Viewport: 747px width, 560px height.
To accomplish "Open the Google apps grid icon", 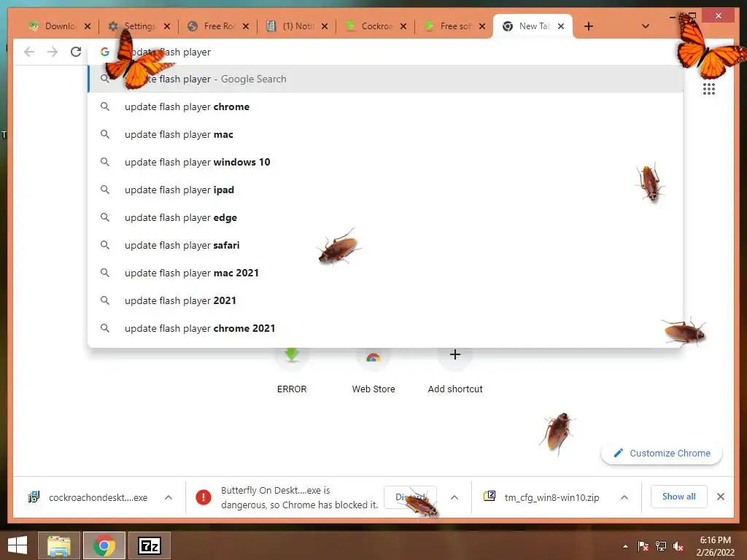I will [x=708, y=89].
